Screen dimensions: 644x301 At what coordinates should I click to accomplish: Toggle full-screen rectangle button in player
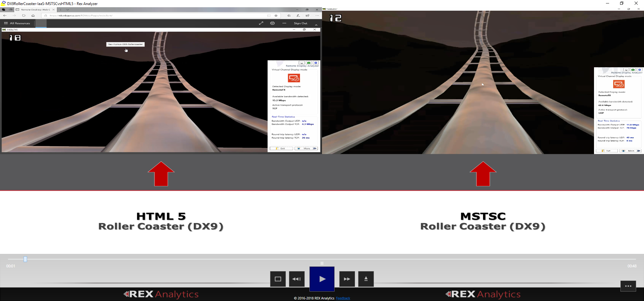tap(278, 279)
